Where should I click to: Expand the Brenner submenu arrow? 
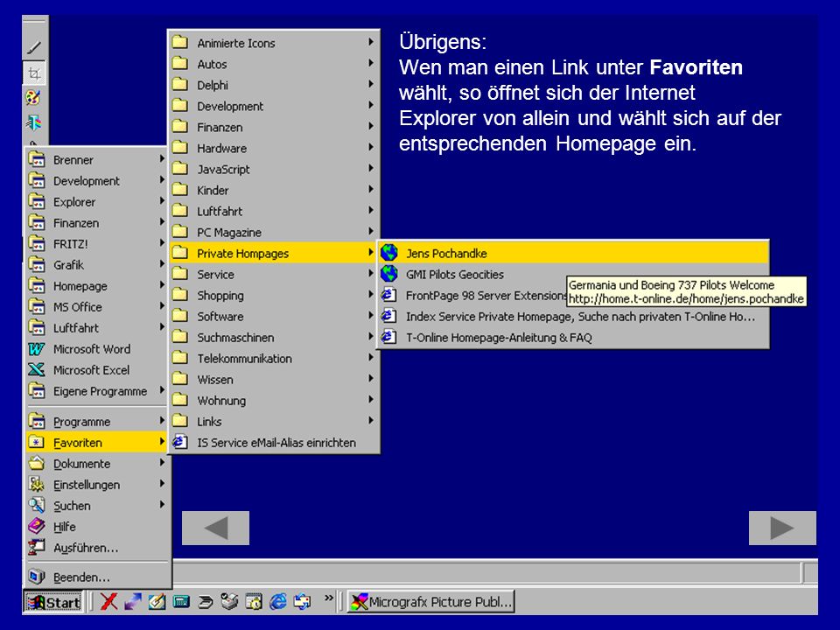tap(161, 159)
